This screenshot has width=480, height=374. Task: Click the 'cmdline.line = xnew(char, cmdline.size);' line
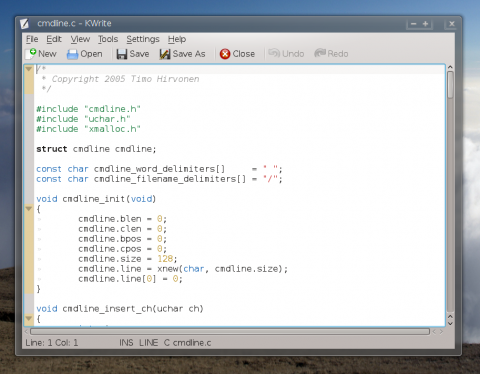point(183,269)
